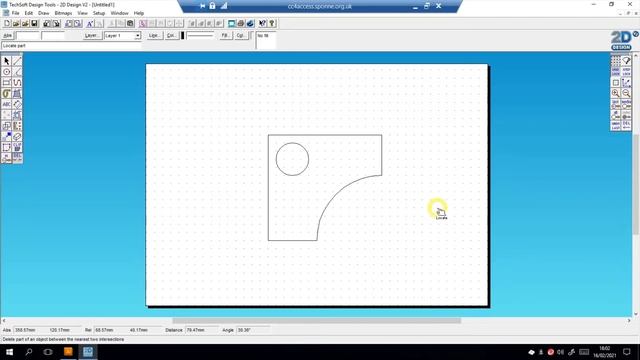
Task: Click the Angle value in status bar
Action: coord(253,330)
